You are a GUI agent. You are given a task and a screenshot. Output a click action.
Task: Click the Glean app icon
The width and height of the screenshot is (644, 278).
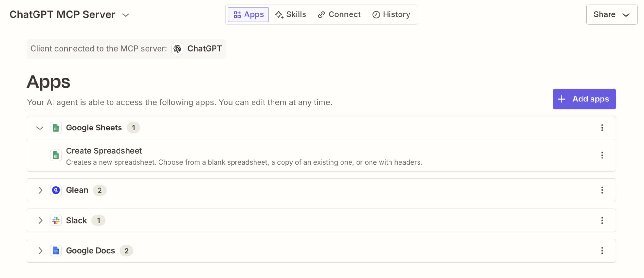56,190
